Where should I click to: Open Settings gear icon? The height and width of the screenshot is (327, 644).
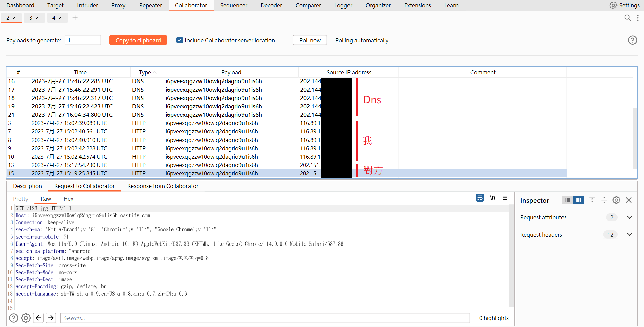click(613, 5)
